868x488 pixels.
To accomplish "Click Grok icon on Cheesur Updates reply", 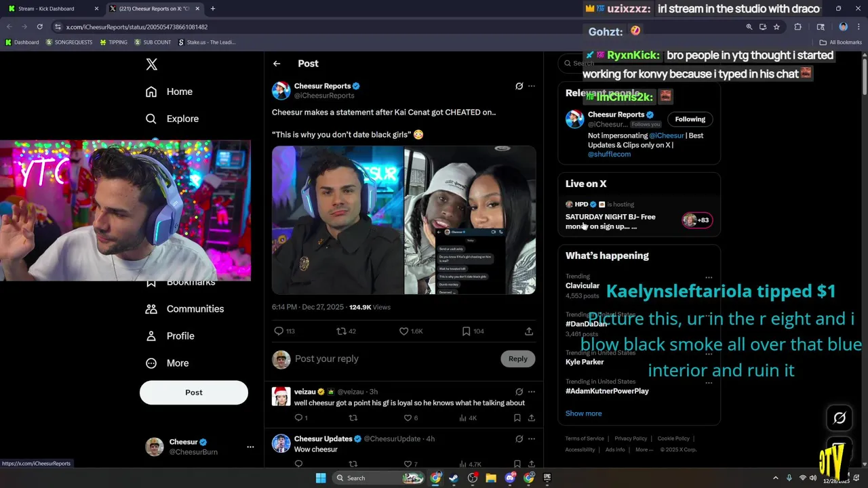I will tap(519, 439).
